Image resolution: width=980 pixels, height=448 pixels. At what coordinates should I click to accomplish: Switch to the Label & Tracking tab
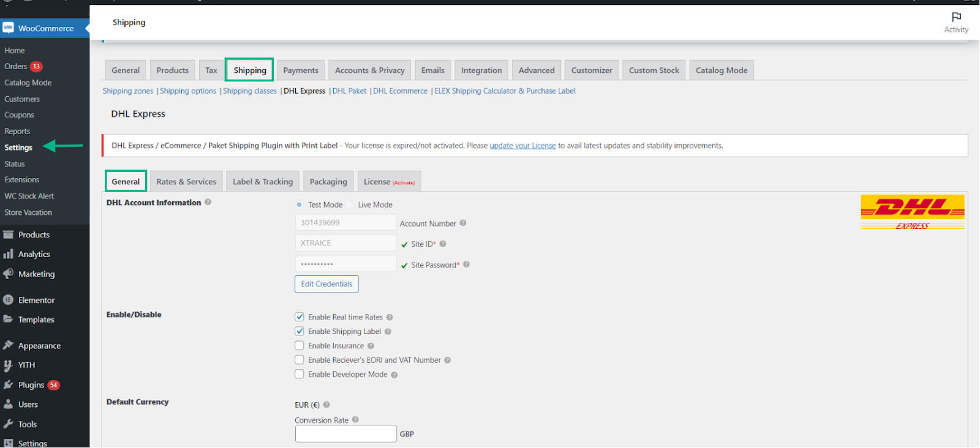[263, 182]
